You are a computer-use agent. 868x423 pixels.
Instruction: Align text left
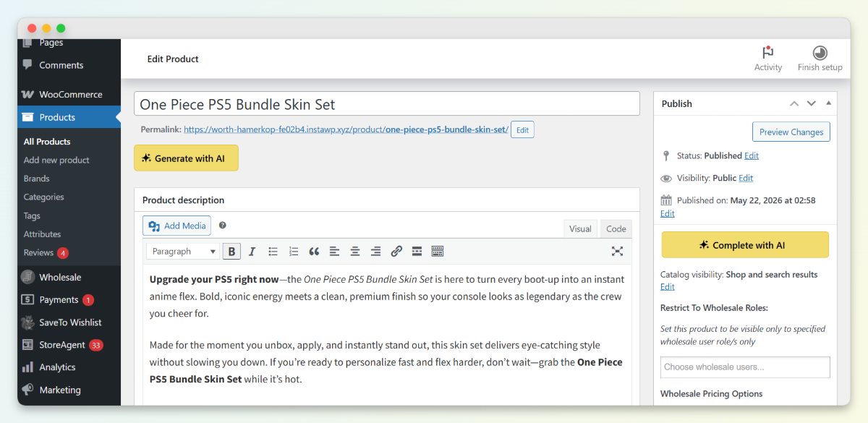(x=334, y=252)
